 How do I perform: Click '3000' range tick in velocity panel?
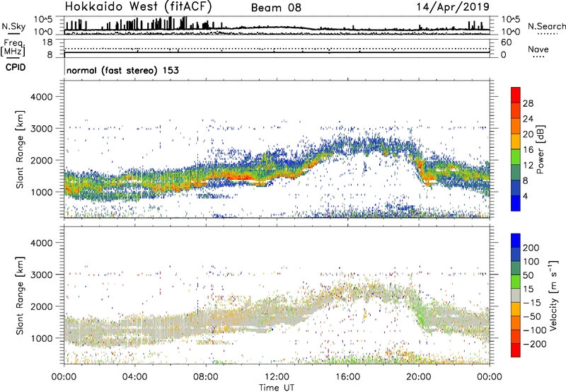click(x=42, y=275)
